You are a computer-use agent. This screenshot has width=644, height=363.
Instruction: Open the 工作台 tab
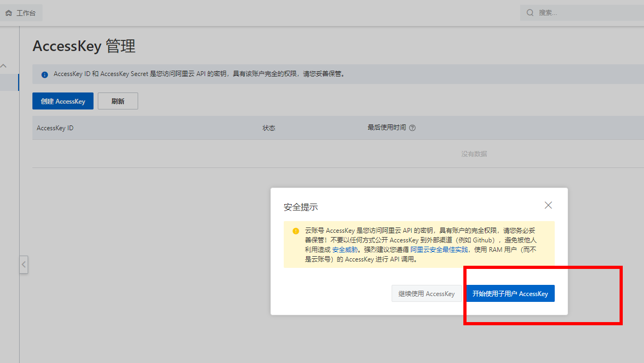pos(21,13)
